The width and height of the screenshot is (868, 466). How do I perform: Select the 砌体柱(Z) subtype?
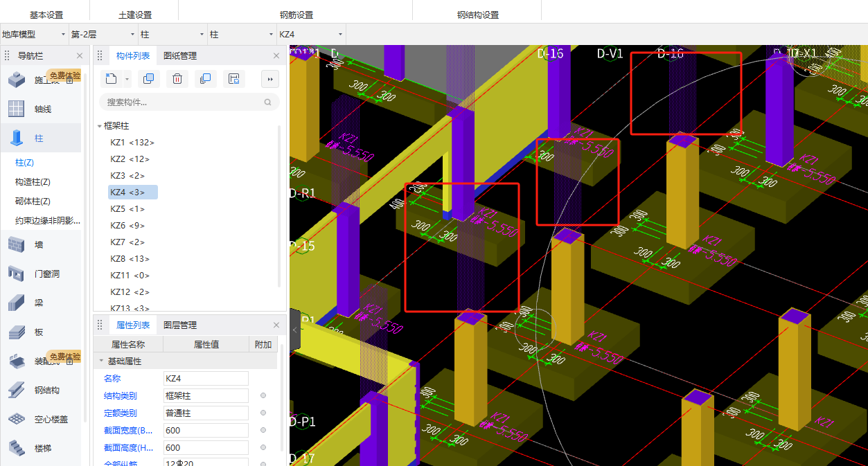point(33,201)
